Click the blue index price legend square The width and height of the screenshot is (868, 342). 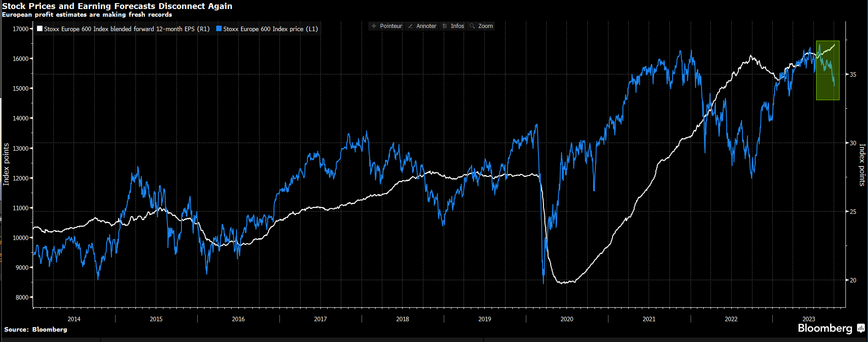coord(219,29)
